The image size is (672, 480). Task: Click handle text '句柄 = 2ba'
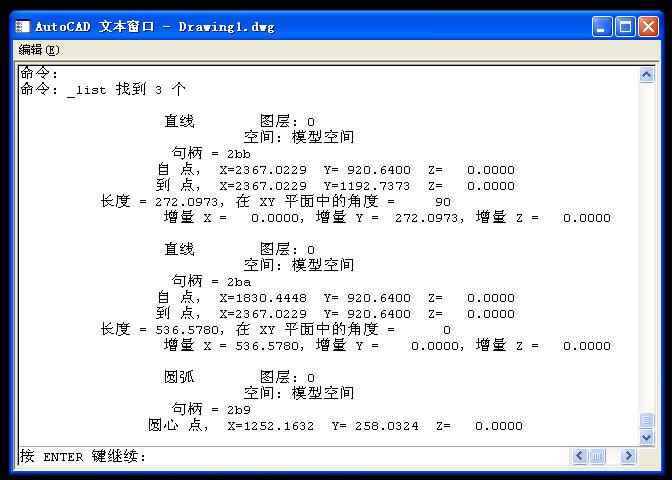click(x=211, y=282)
